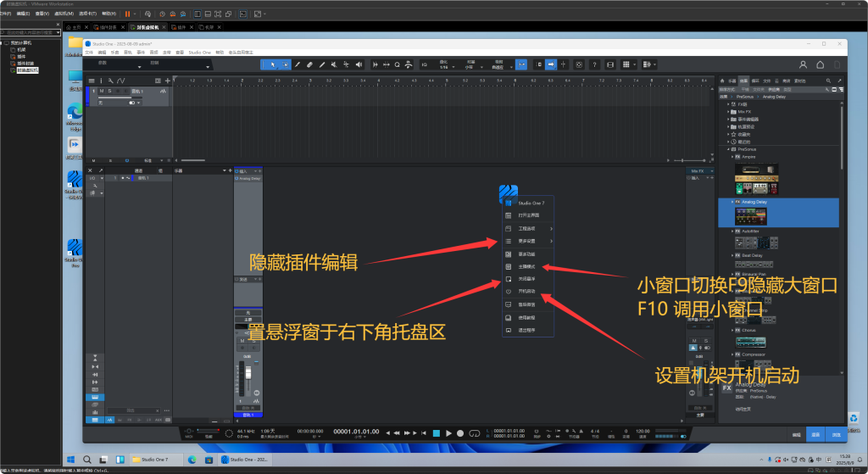Solo track 1 with the S button
Image resolution: width=868 pixels, height=474 pixels.
click(x=109, y=91)
